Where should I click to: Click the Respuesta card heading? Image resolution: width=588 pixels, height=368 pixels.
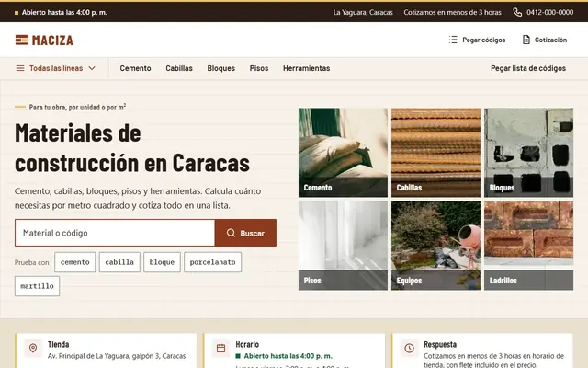pyautogui.click(x=440, y=344)
